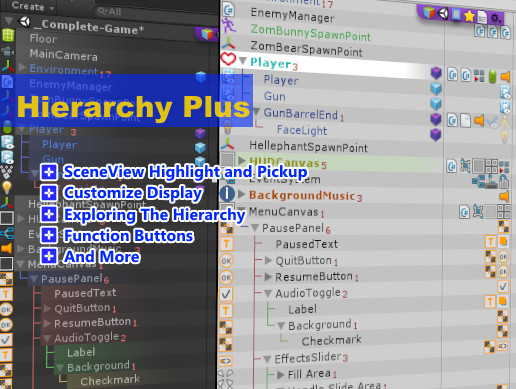Select MenuCanvas 1 in the light hierarchy
Viewport: 516px width, 389px height.
(286, 212)
